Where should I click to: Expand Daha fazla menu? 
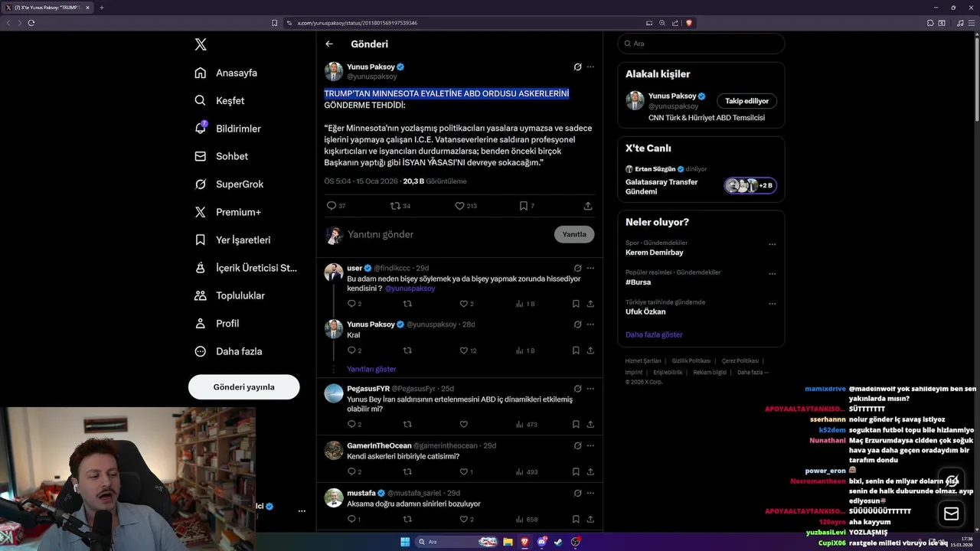(x=228, y=351)
